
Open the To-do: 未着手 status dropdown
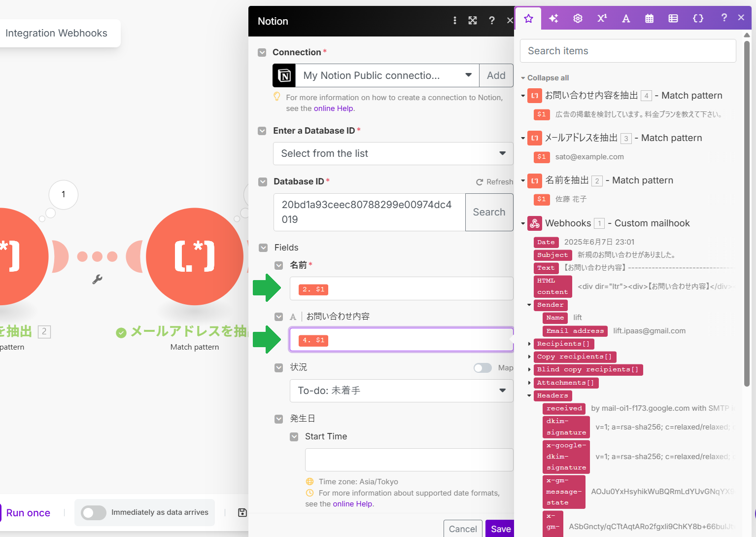(x=402, y=391)
